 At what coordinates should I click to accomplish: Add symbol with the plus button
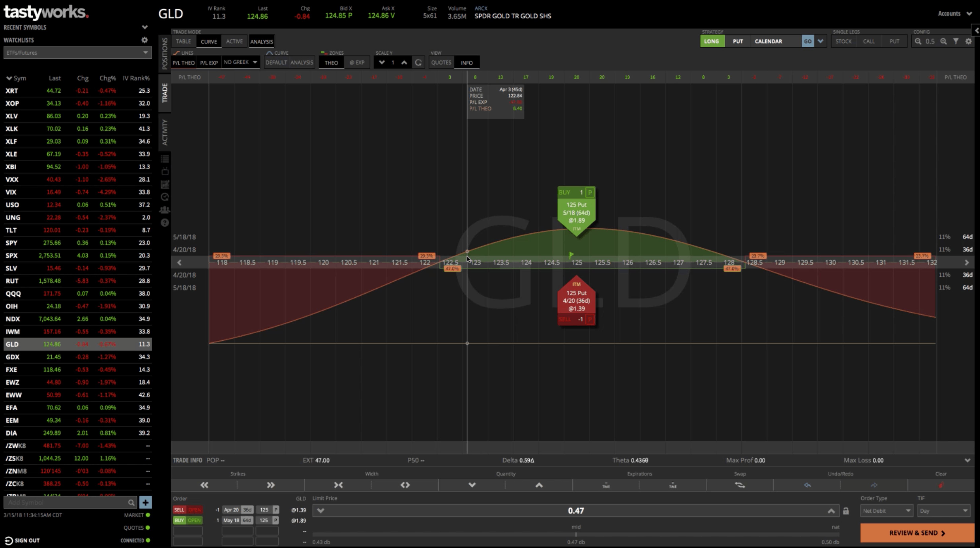point(145,502)
